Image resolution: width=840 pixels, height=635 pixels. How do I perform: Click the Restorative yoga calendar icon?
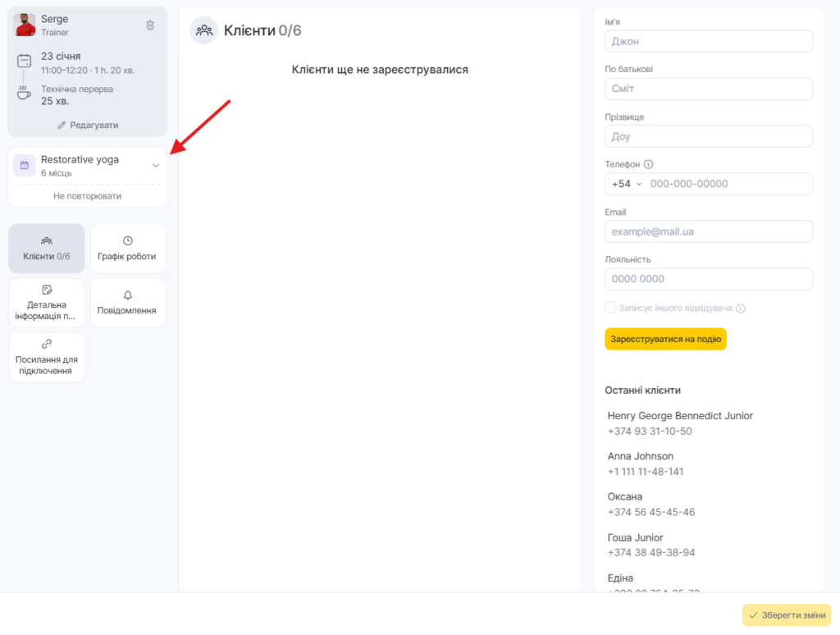coord(25,166)
